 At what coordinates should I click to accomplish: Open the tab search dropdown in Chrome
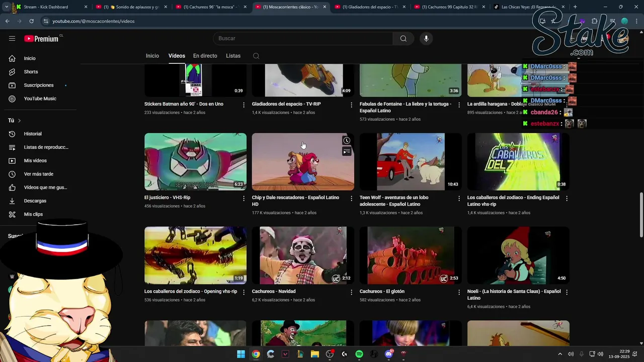click(x=6, y=7)
